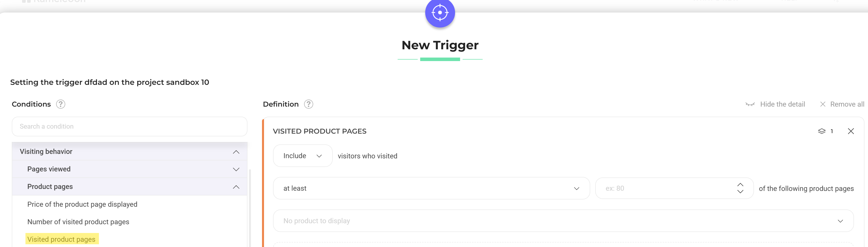Click the target crosshair trigger icon
Screen dimensions: 868x247
point(440,13)
